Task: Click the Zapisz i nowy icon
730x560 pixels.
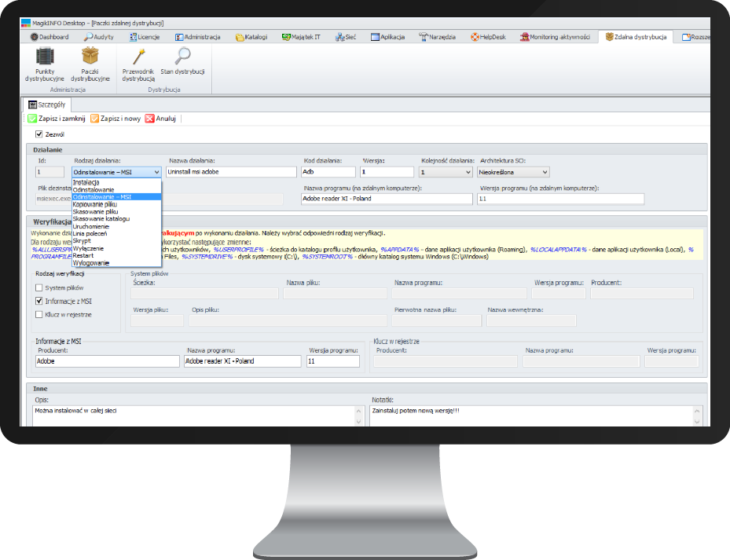Action: [94, 119]
